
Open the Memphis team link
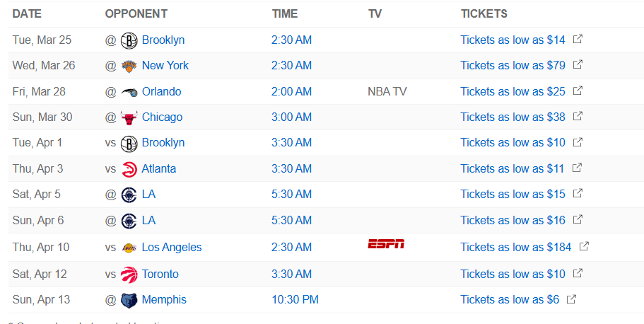coord(164,300)
